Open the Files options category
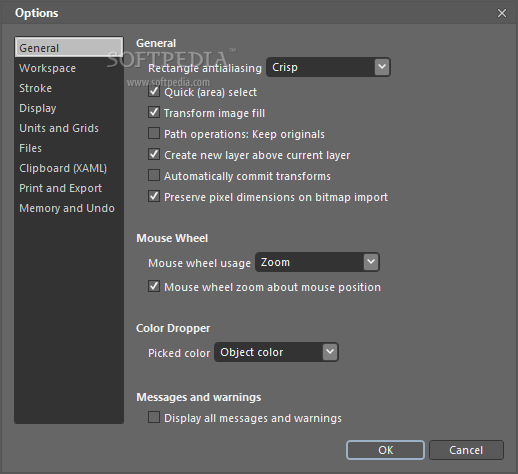Screen dimensions: 518x474 [69, 148]
